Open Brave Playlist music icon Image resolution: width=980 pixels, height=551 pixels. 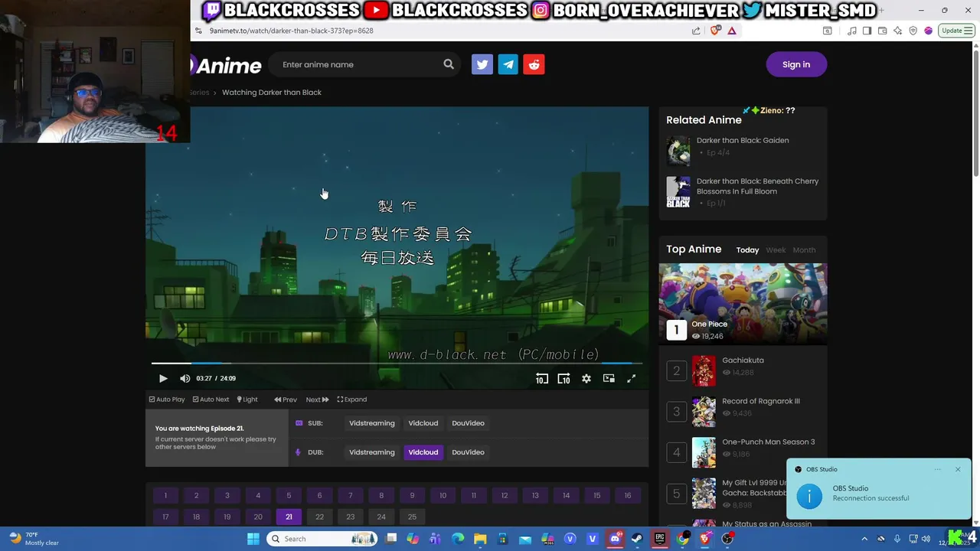pos(852,31)
